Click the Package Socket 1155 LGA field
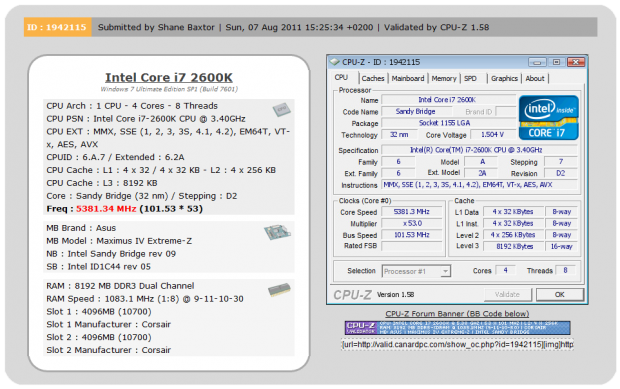 pyautogui.click(x=448, y=123)
